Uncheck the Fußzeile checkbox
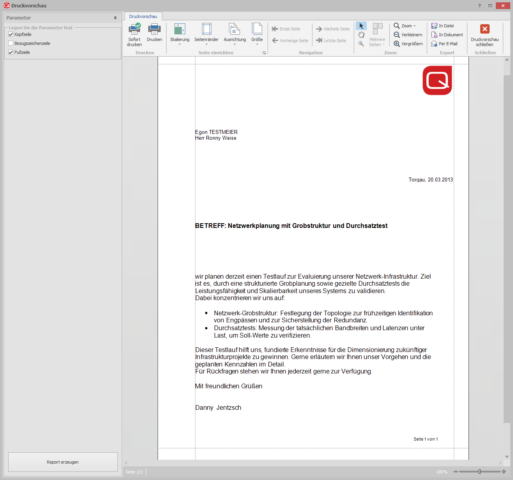Viewport: 513px width, 480px height. click(x=11, y=52)
